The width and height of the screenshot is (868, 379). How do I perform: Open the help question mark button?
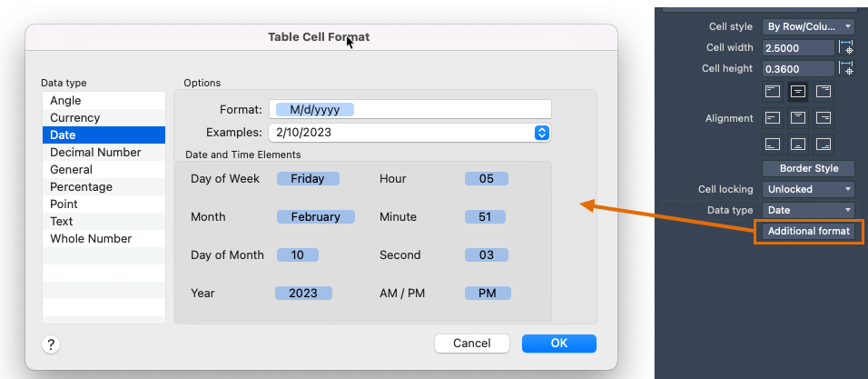click(51, 344)
